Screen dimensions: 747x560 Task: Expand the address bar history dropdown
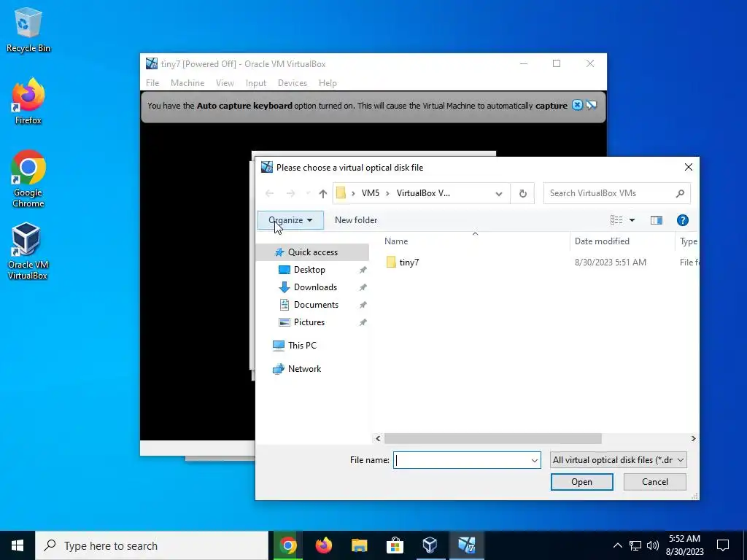pos(499,193)
